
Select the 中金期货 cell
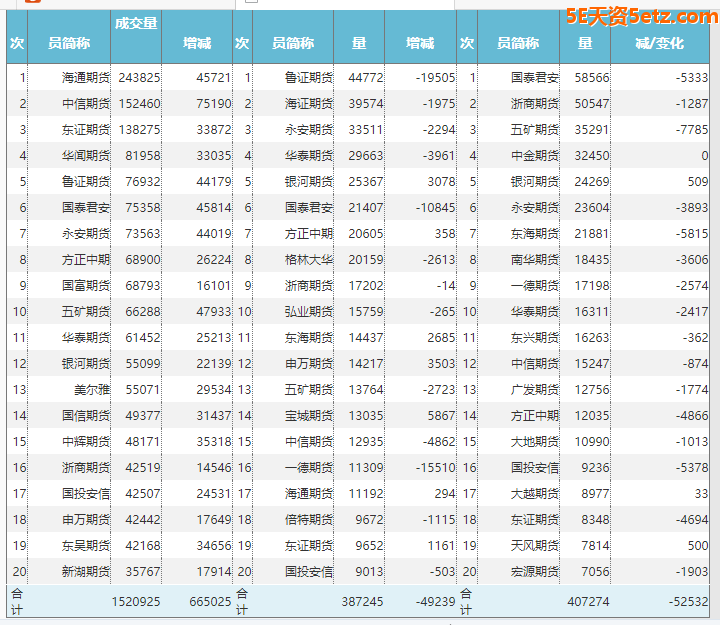(534, 155)
